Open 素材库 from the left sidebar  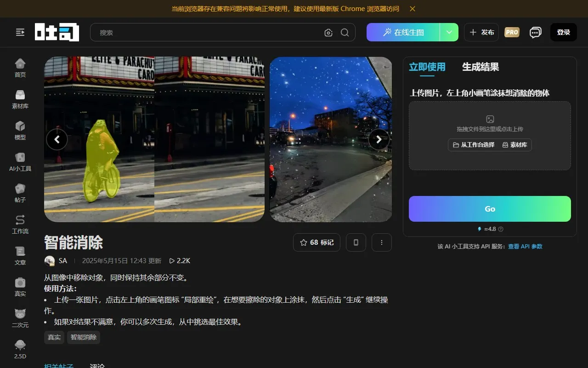pos(20,99)
